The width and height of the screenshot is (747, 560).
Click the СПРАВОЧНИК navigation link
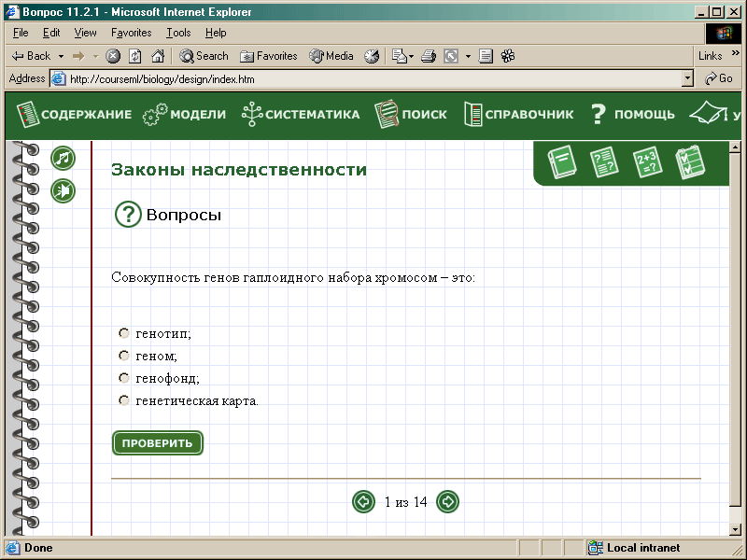tap(519, 115)
